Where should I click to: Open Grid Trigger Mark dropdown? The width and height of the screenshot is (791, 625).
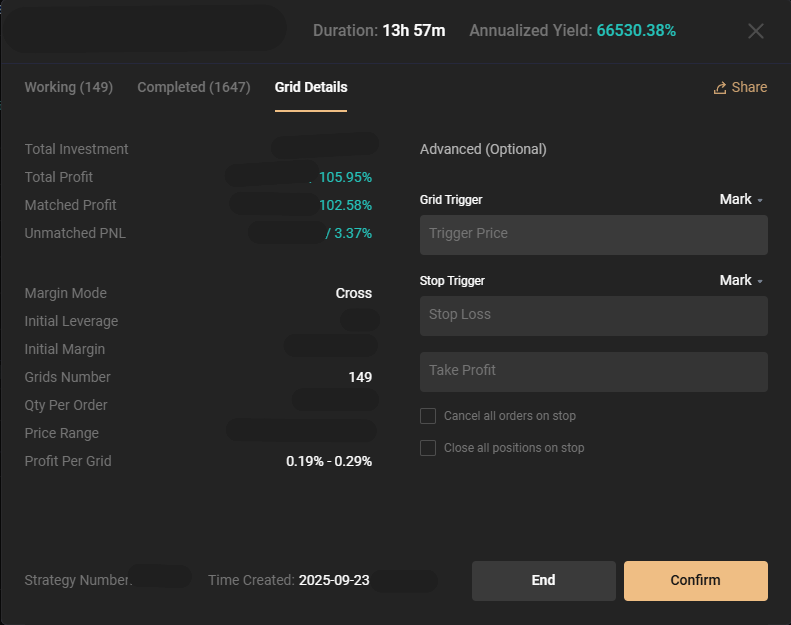point(741,200)
